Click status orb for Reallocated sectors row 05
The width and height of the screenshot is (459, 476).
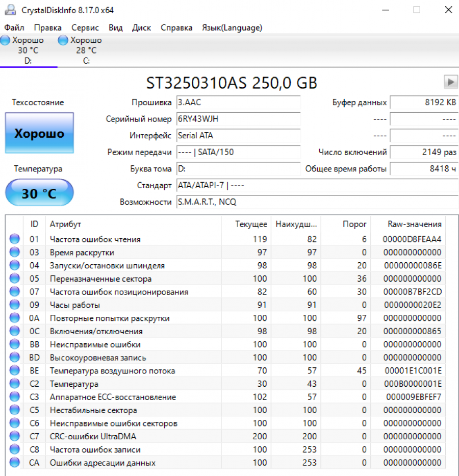coord(14,279)
